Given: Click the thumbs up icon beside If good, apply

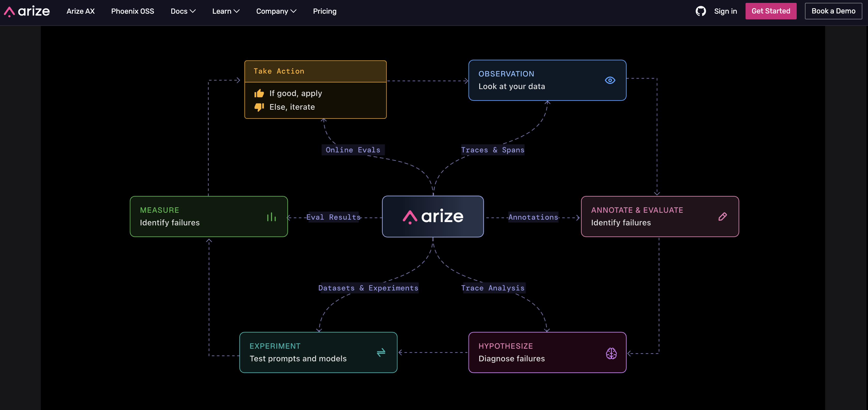Looking at the screenshot, I should [259, 93].
